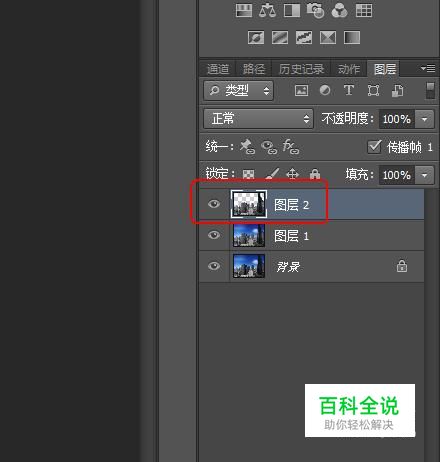Lock transparent pixels checkerboard icon
Screen dimensions: 440x462
(248, 174)
